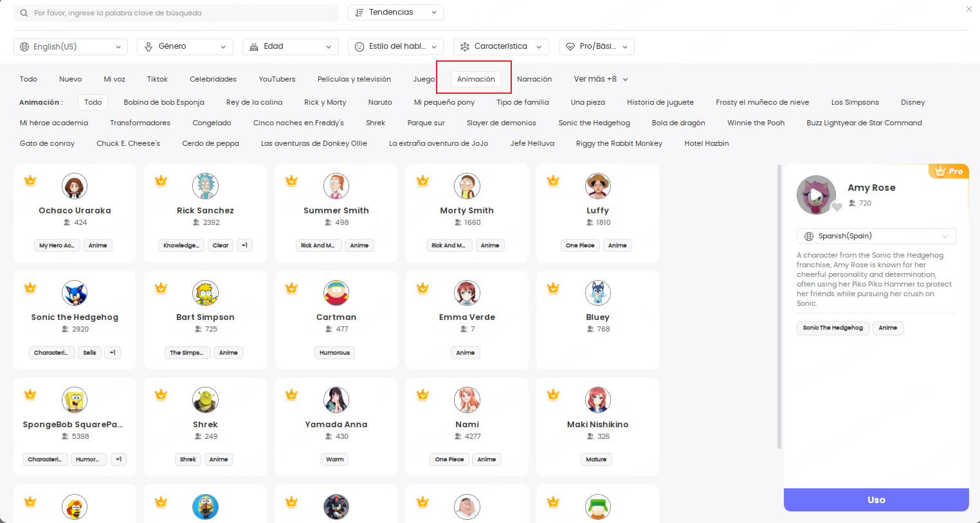Open the Característica filter
Screen dimensions: 980x523
502,46
